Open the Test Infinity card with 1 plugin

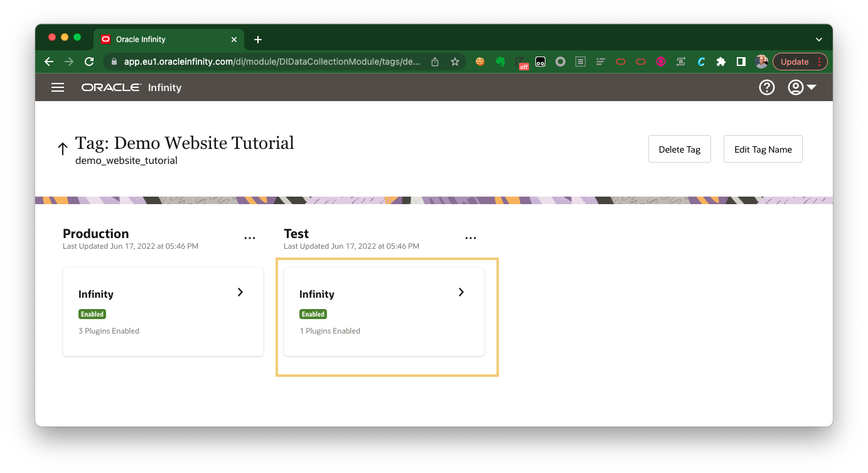tap(384, 312)
